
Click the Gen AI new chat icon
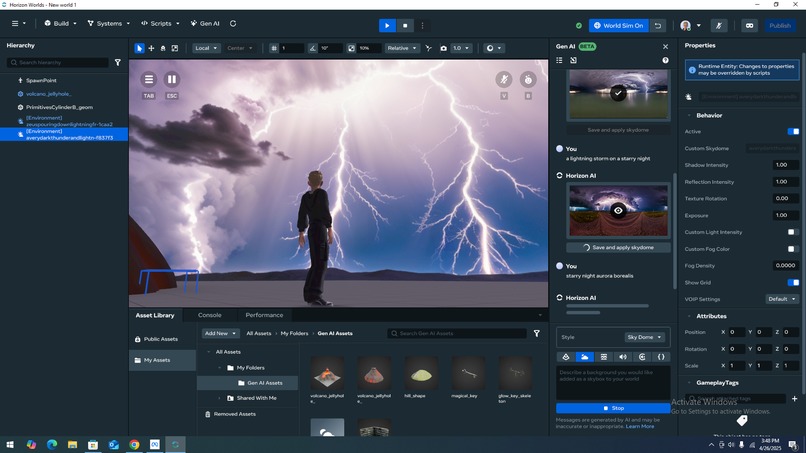(574, 60)
